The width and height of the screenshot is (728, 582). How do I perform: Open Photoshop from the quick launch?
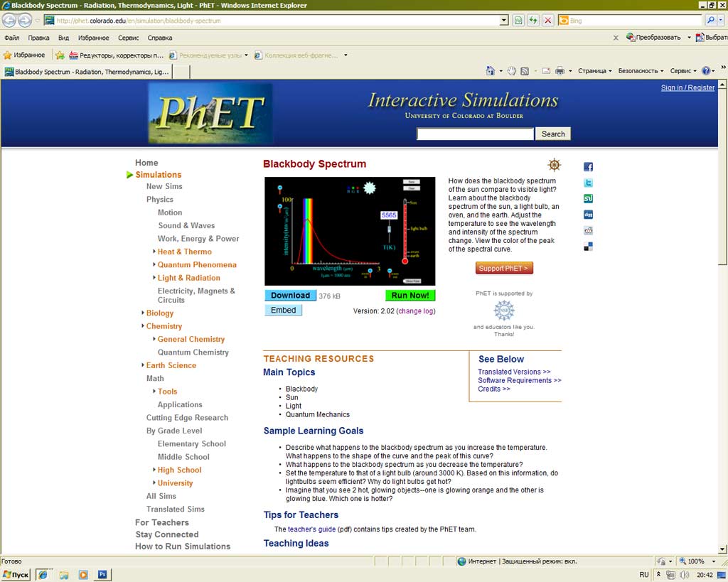[x=102, y=575]
